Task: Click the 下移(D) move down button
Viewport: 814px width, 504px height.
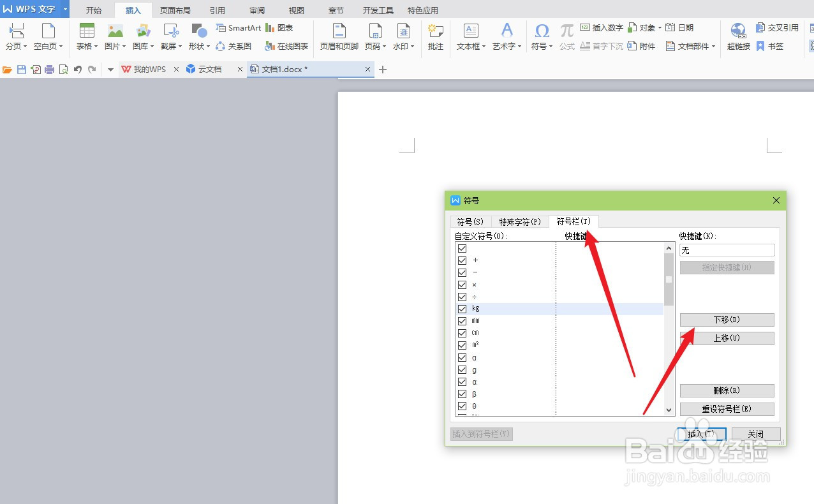Action: (727, 320)
